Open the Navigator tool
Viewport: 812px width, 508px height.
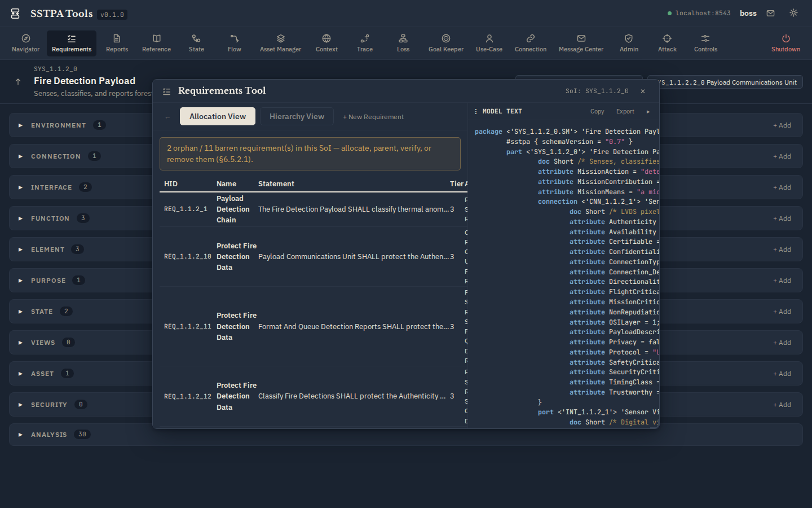(26, 43)
